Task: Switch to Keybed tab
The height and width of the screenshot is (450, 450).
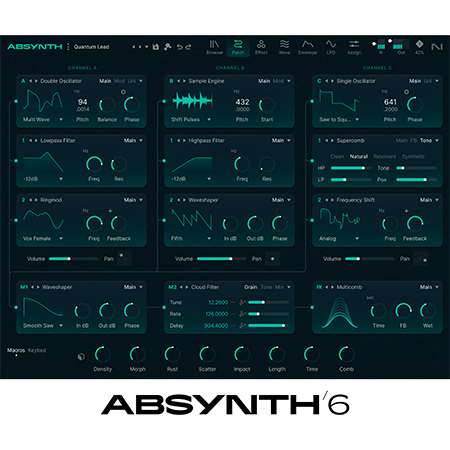Action: (x=37, y=350)
